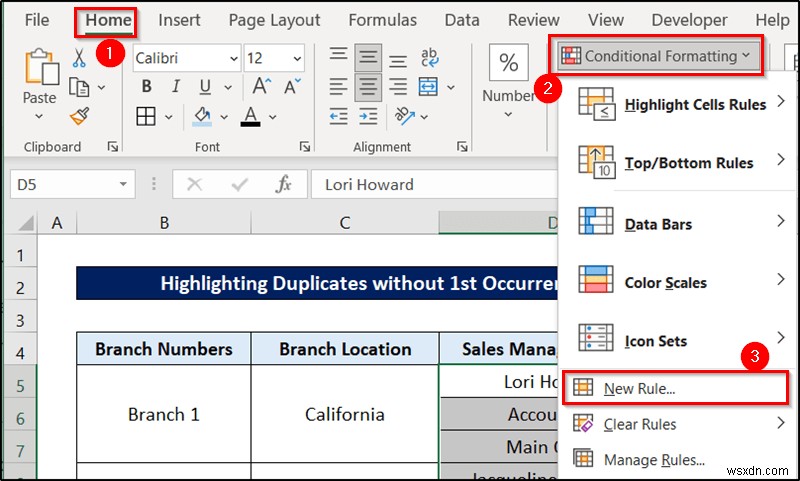This screenshot has width=800, height=481.
Task: Click the Insert Function fx icon
Action: pyautogui.click(x=283, y=184)
